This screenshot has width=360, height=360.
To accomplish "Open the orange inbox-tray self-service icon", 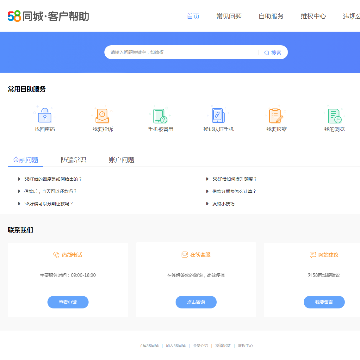I will [x=102, y=115].
